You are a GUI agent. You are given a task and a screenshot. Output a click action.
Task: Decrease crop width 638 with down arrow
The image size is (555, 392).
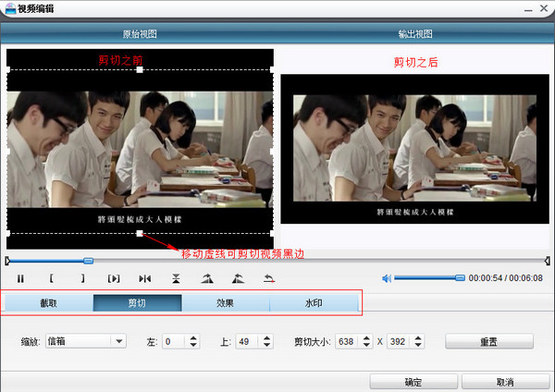[x=366, y=345]
